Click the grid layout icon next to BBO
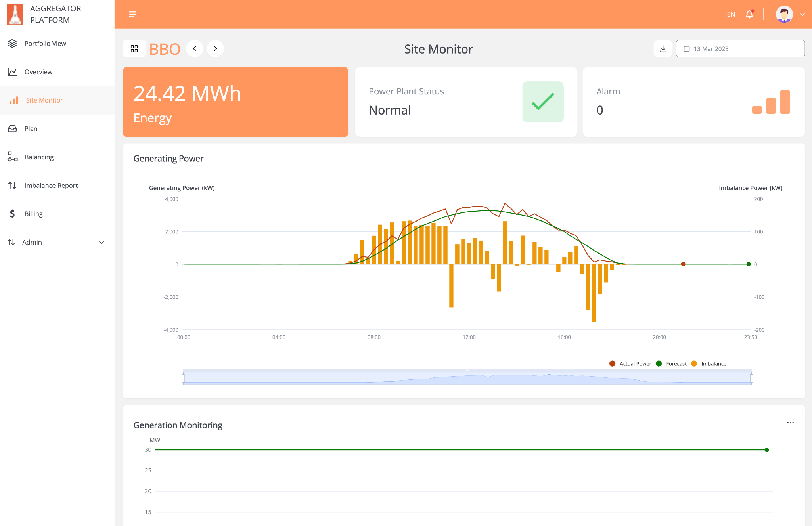 pyautogui.click(x=134, y=48)
